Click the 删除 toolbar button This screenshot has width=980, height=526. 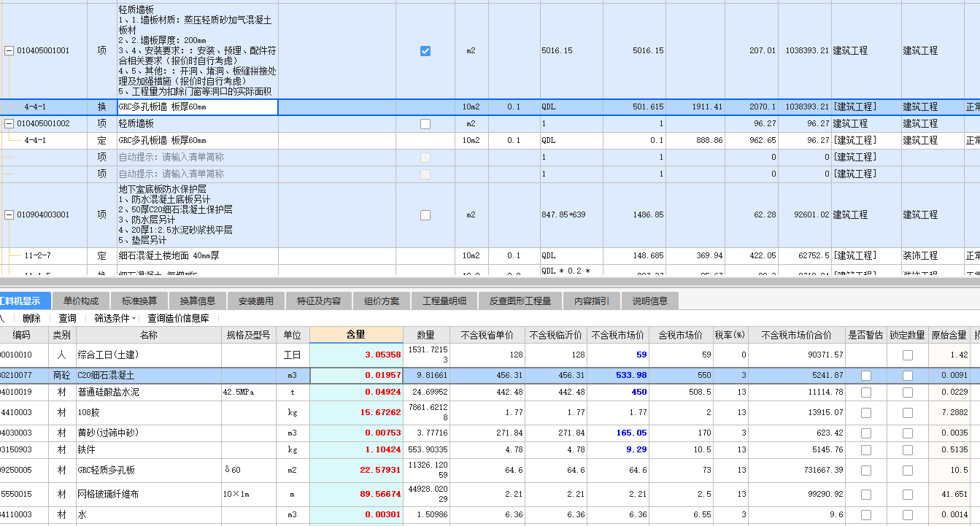31,318
